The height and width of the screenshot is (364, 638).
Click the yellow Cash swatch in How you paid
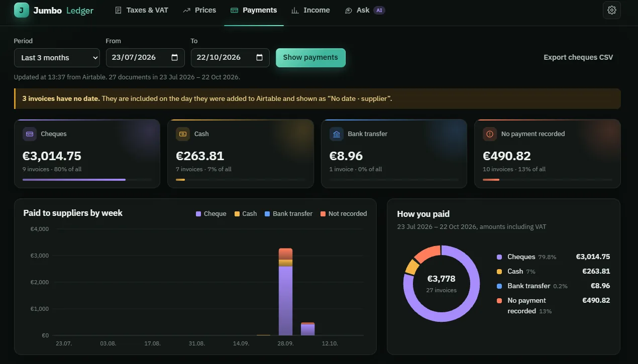click(x=499, y=272)
